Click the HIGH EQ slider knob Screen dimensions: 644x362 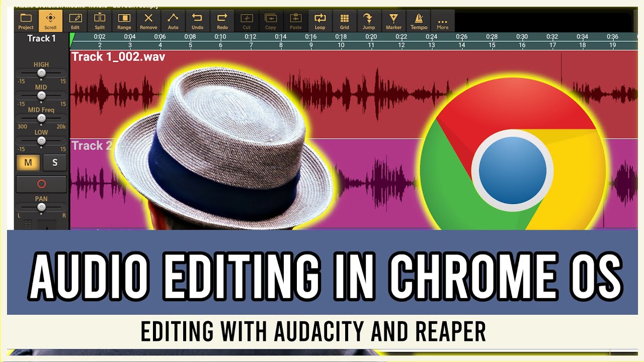click(x=41, y=73)
